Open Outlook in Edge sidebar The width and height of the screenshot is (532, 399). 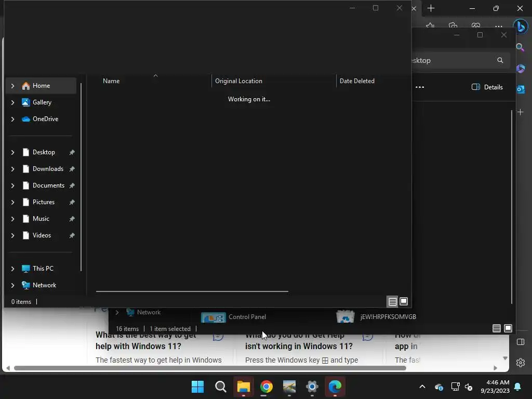521,89
